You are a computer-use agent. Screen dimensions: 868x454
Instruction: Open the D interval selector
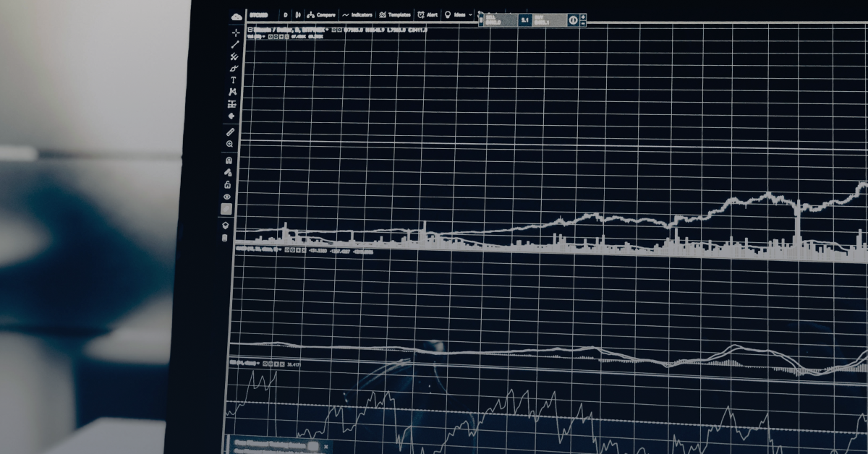coord(286,14)
